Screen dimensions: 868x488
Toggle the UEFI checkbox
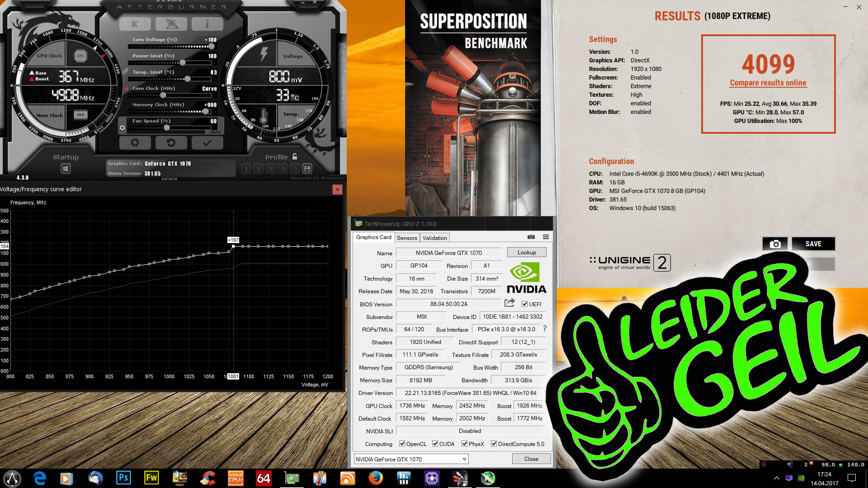tap(525, 304)
